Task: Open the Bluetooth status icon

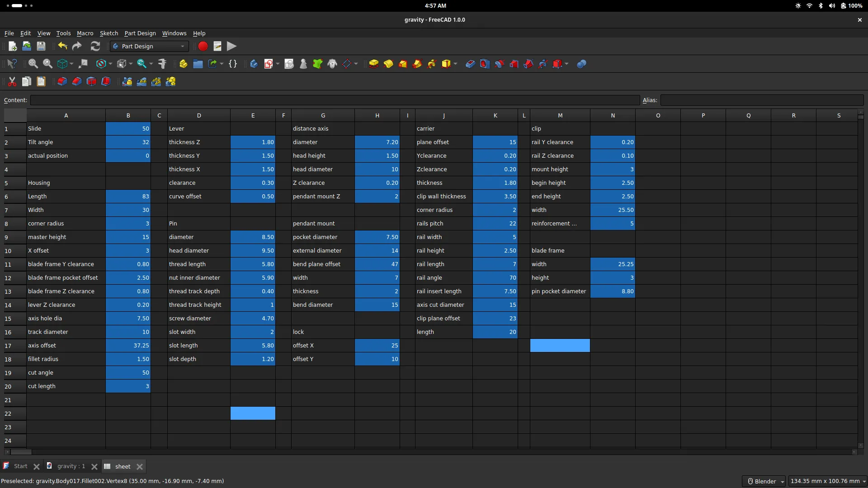Action: click(x=821, y=6)
